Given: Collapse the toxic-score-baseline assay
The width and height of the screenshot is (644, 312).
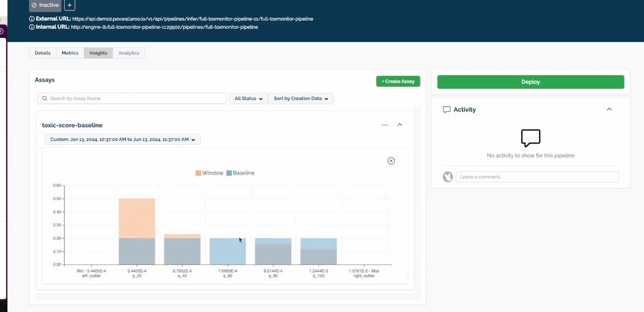Looking at the screenshot, I should 400,125.
